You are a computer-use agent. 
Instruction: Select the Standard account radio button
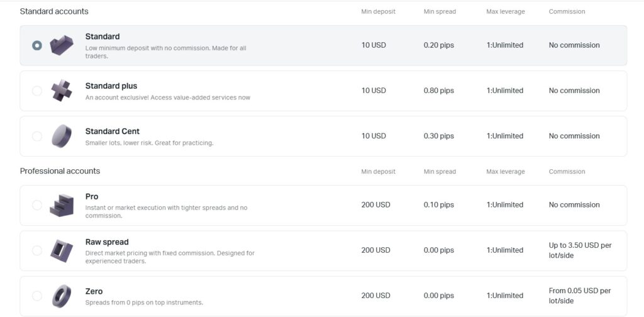point(37,45)
